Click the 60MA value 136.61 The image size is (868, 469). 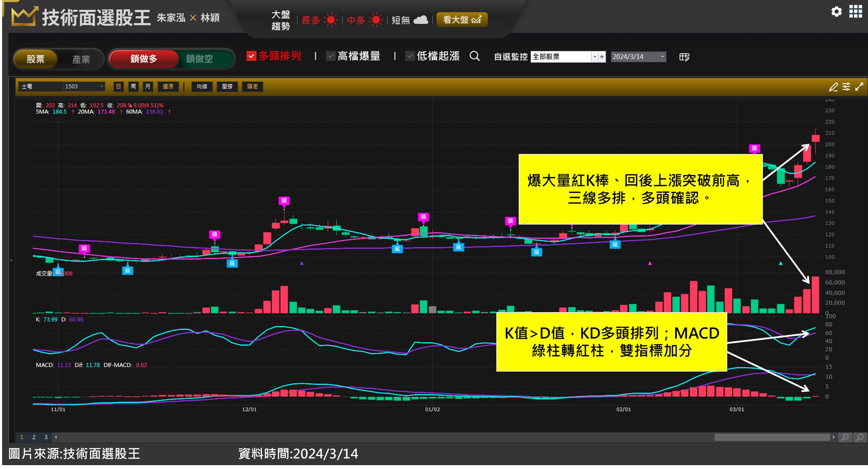154,112
